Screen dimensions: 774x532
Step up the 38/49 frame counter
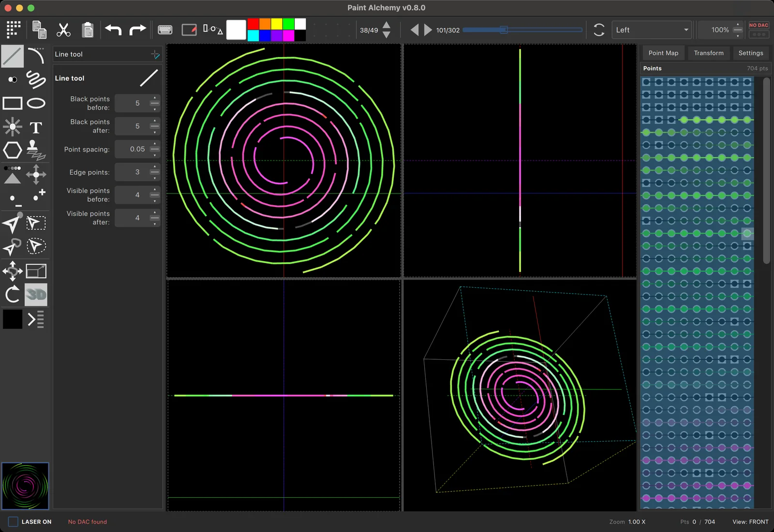point(387,25)
